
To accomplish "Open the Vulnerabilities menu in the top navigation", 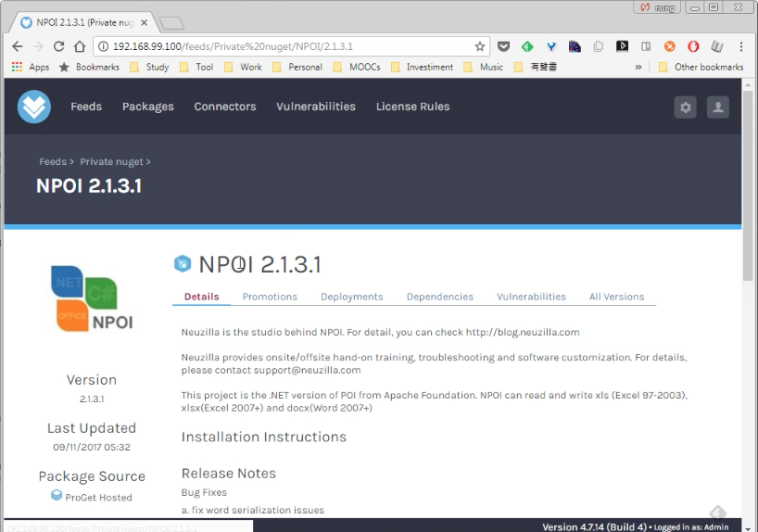I will pos(316,107).
